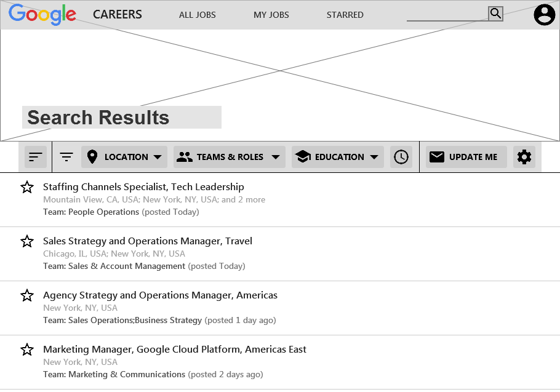Switch to the My Jobs tab
The width and height of the screenshot is (560, 392).
pos(271,15)
